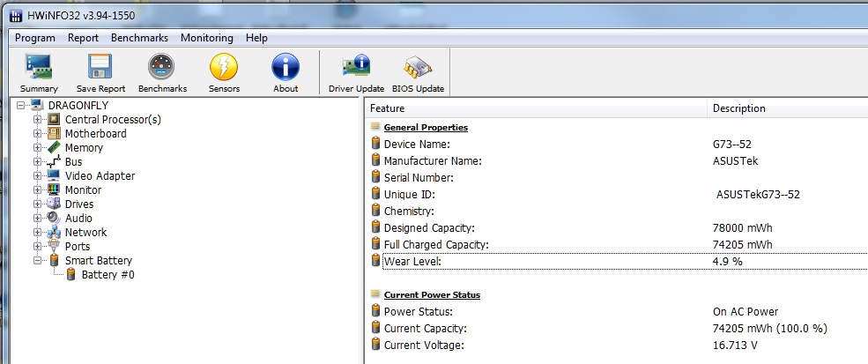Click the ASUSTekG73--52 Unique ID value
868x364 pixels.
point(758,195)
